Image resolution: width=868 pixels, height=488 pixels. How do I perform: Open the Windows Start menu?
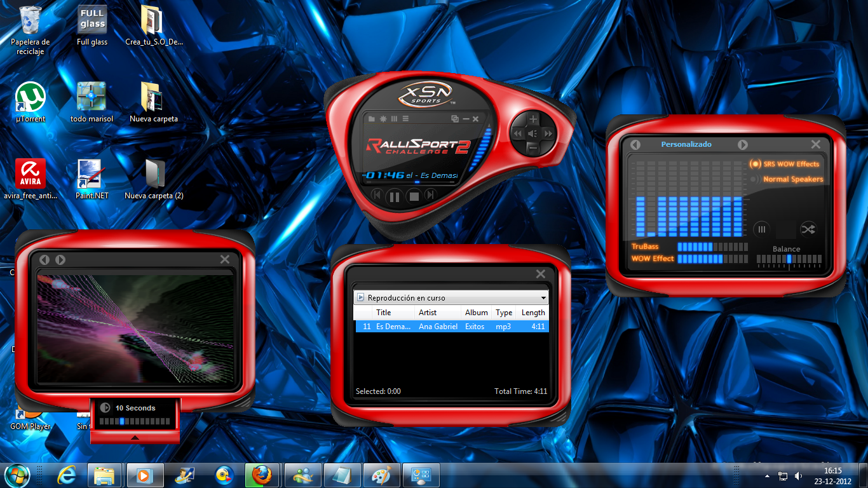(x=17, y=475)
